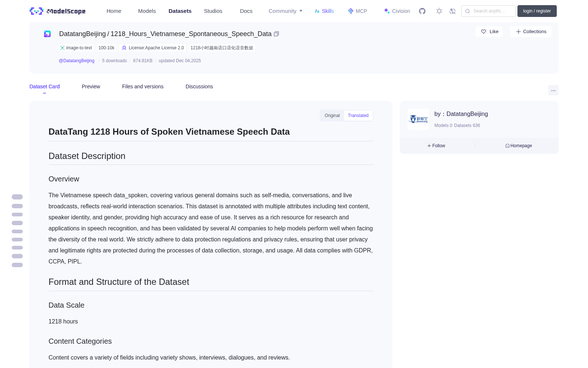Focus the Search anything input field
Screen dimensions: 588x368
click(488, 11)
